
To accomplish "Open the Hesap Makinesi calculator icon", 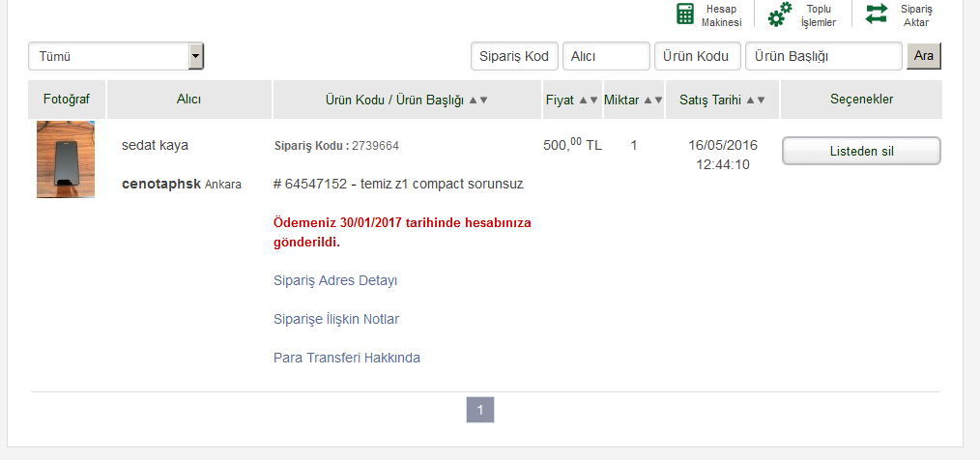I will coord(685,14).
